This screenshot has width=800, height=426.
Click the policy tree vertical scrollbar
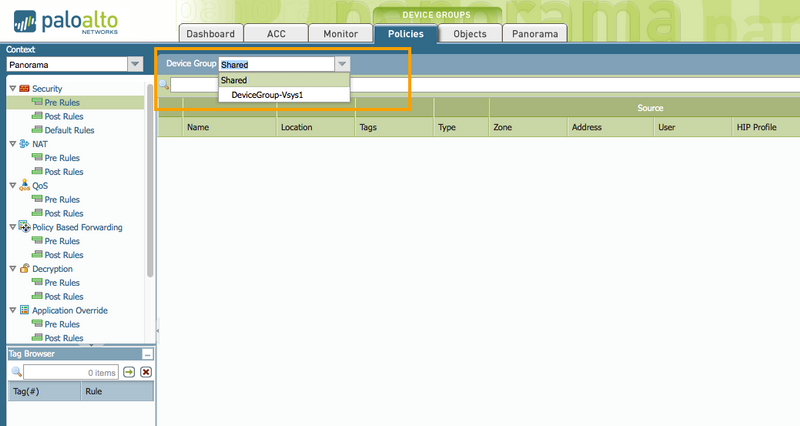point(150,181)
